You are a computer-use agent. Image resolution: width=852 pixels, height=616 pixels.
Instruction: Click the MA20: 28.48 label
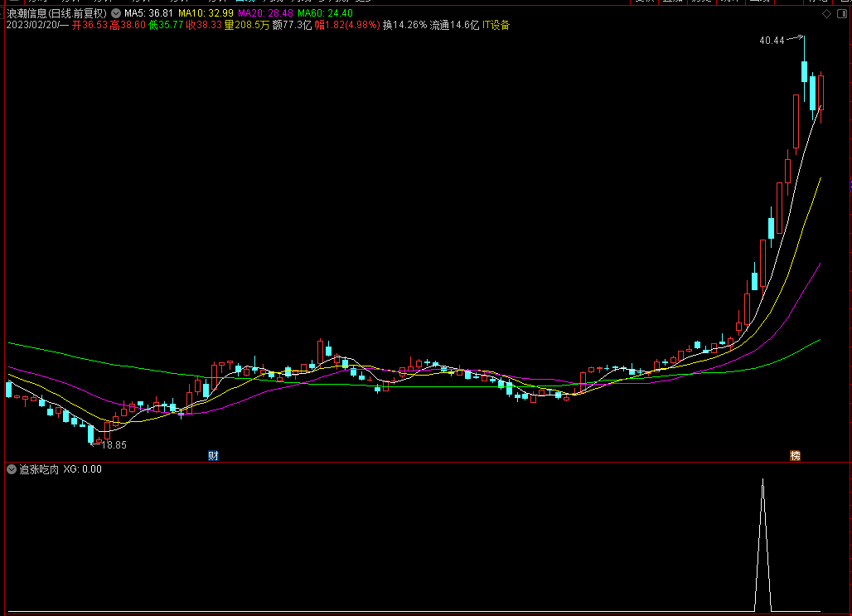266,13
